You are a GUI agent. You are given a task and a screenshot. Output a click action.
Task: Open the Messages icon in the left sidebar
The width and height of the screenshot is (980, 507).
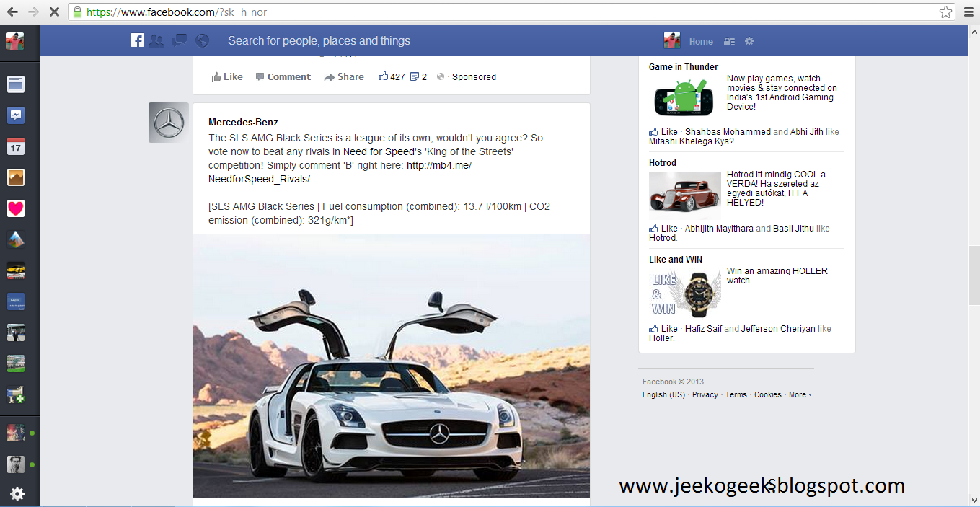click(16, 115)
